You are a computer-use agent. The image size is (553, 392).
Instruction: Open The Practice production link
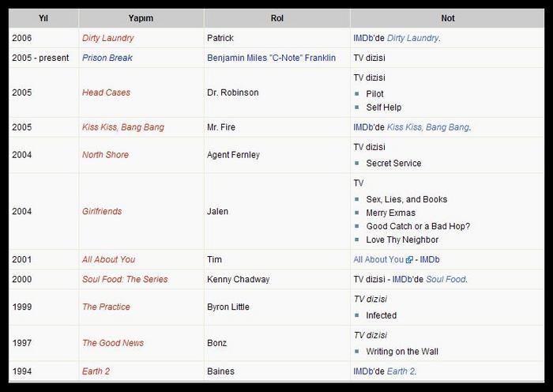[x=106, y=307]
